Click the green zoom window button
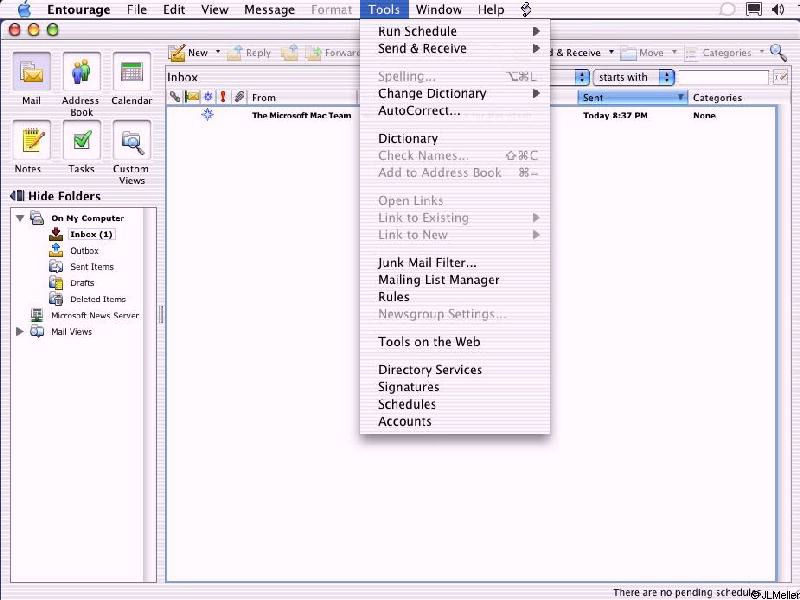Screen dimensions: 800x600 [53, 30]
